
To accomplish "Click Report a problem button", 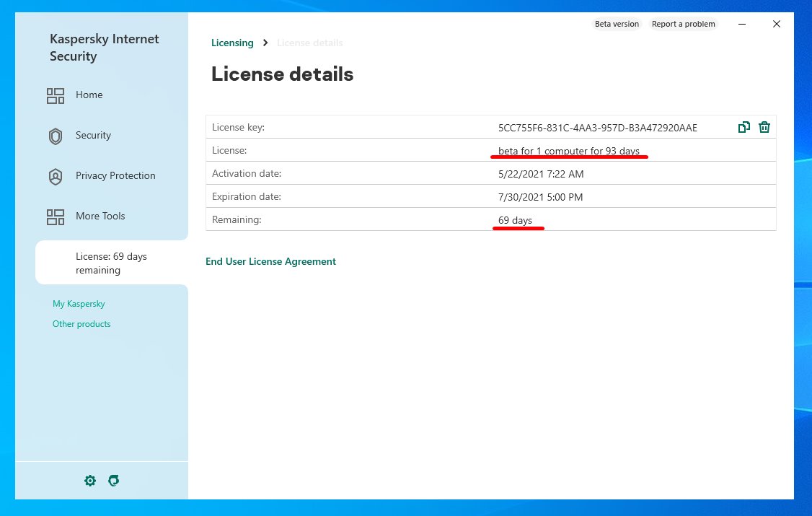I will coord(683,24).
